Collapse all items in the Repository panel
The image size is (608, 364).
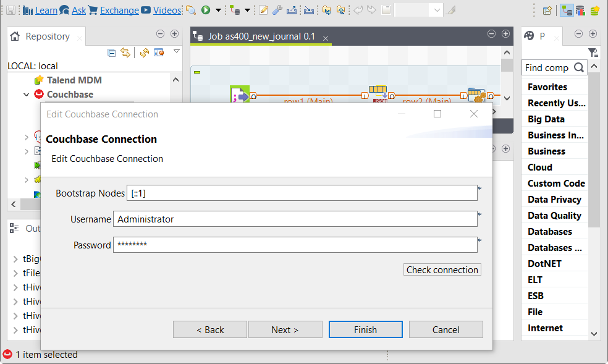(x=112, y=53)
